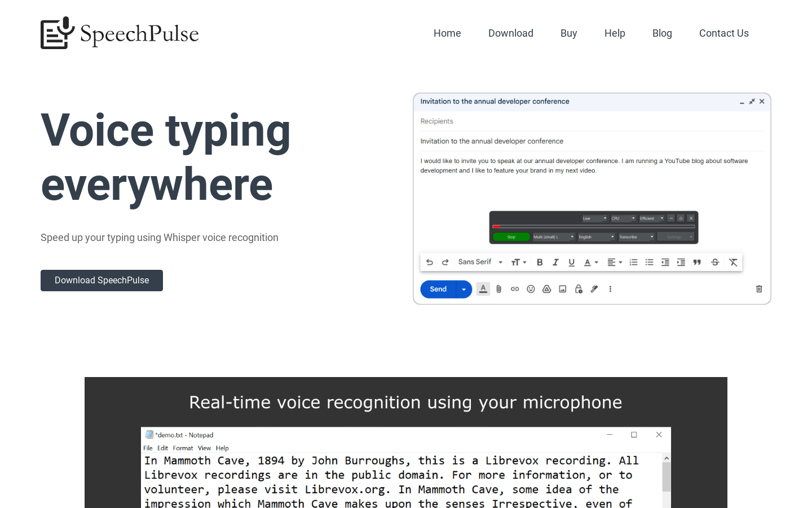Discard the draft using the trash icon
Screen dimensions: 812x508
pos(758,288)
